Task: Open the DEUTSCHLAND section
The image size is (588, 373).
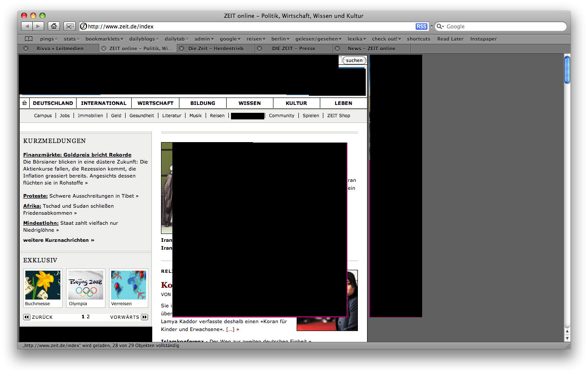Action: (53, 103)
